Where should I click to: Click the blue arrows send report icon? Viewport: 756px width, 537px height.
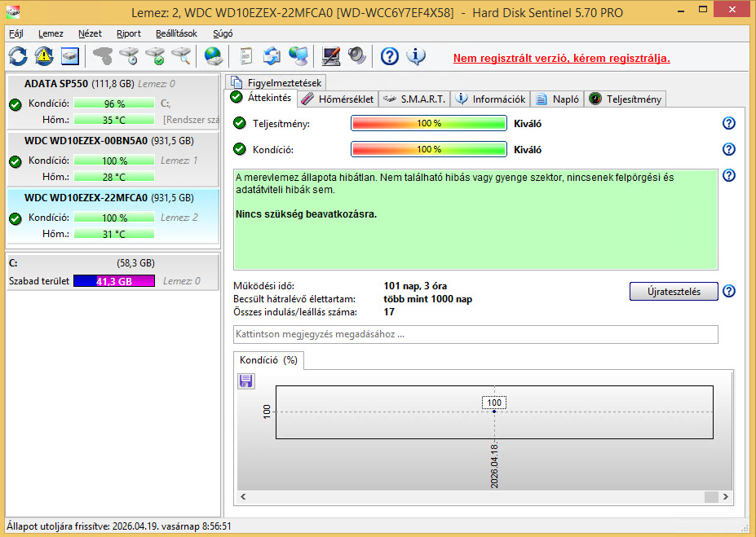click(x=272, y=56)
